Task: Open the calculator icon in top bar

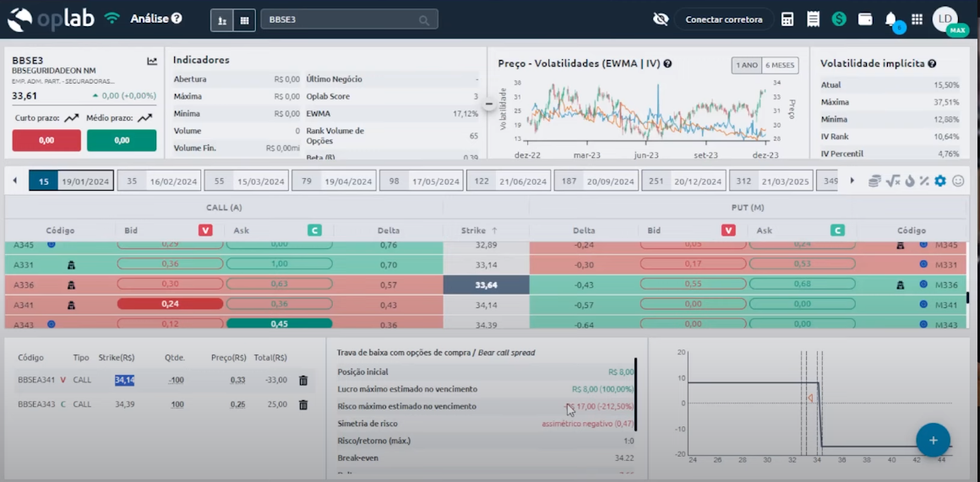Action: click(787, 19)
